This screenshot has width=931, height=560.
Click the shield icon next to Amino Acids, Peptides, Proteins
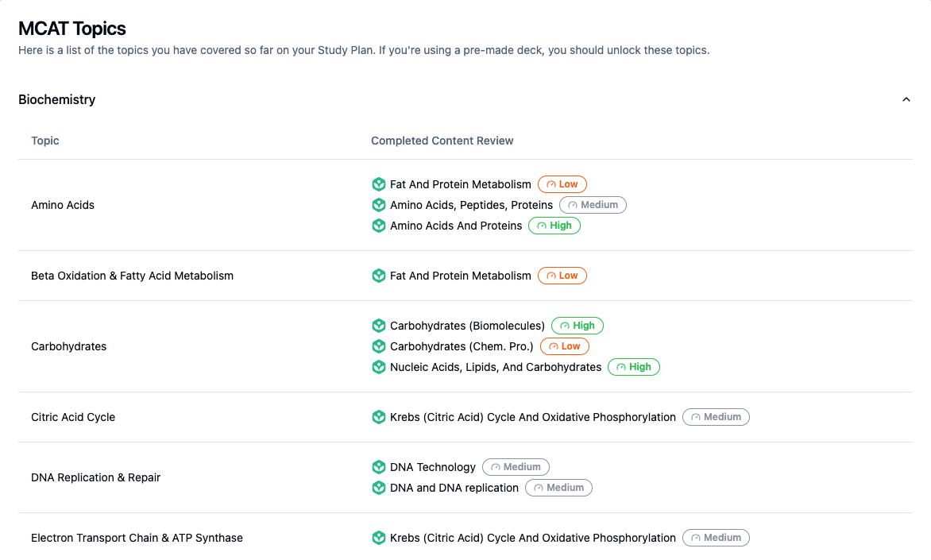[x=379, y=205]
